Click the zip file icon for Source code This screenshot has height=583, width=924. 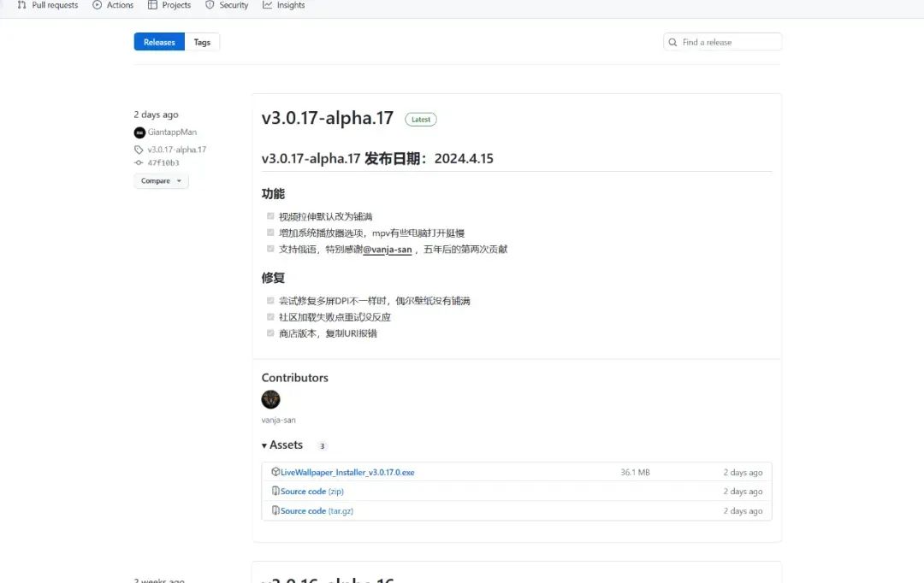[275, 492]
